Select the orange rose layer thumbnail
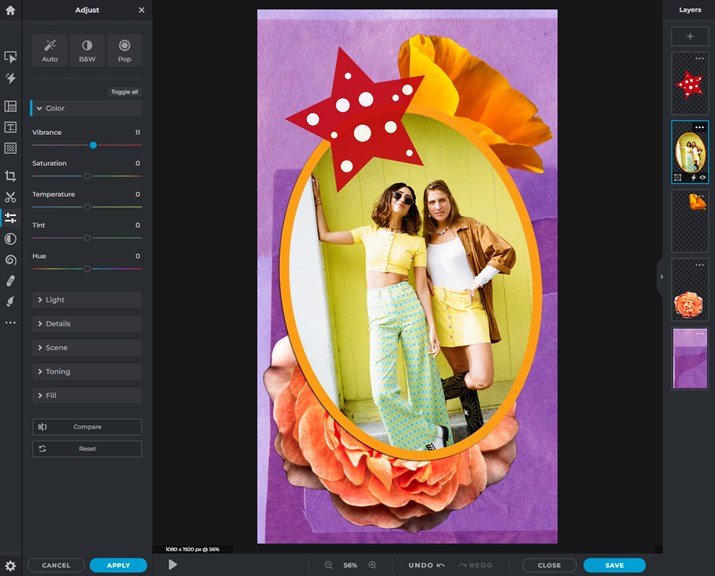This screenshot has height=576, width=715. (x=689, y=290)
